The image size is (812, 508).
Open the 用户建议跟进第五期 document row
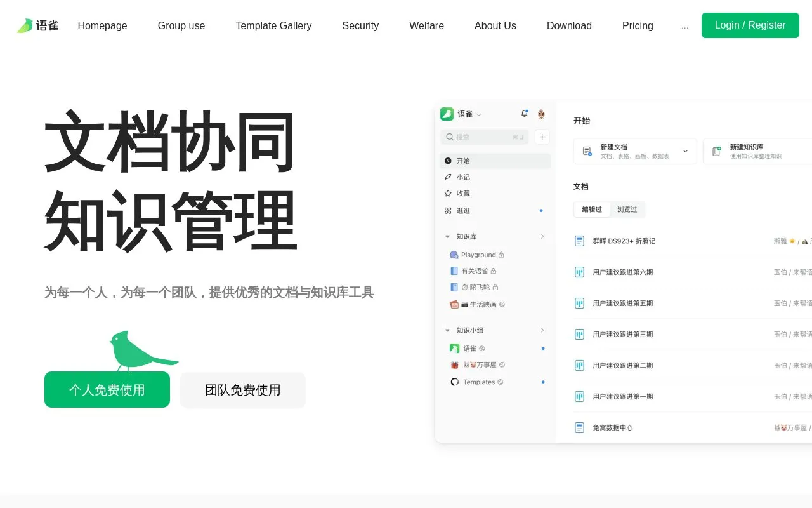(693, 304)
